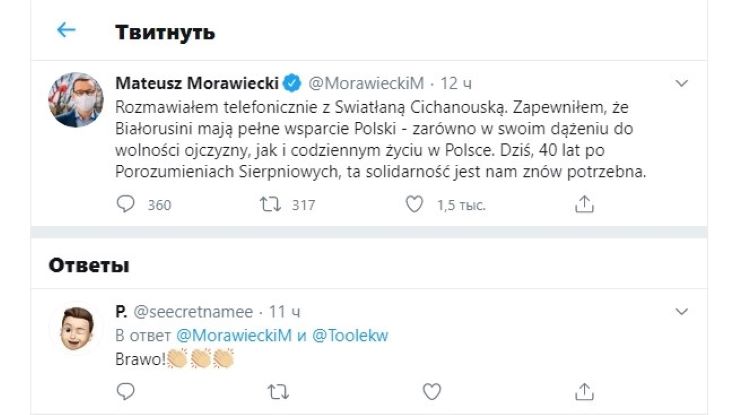
Task: Reply to the seecretnamee comment
Action: 126,391
